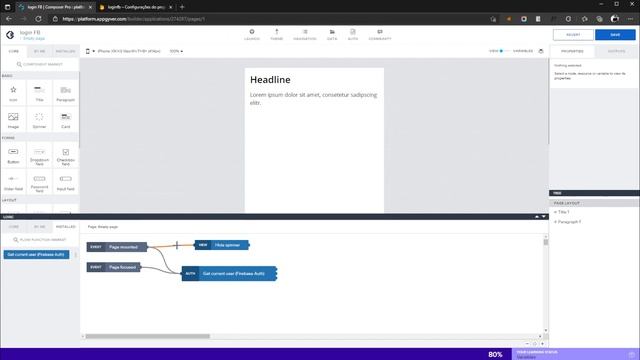Expand the logic panel with up arrow
640x360 pixels.
(537, 217)
